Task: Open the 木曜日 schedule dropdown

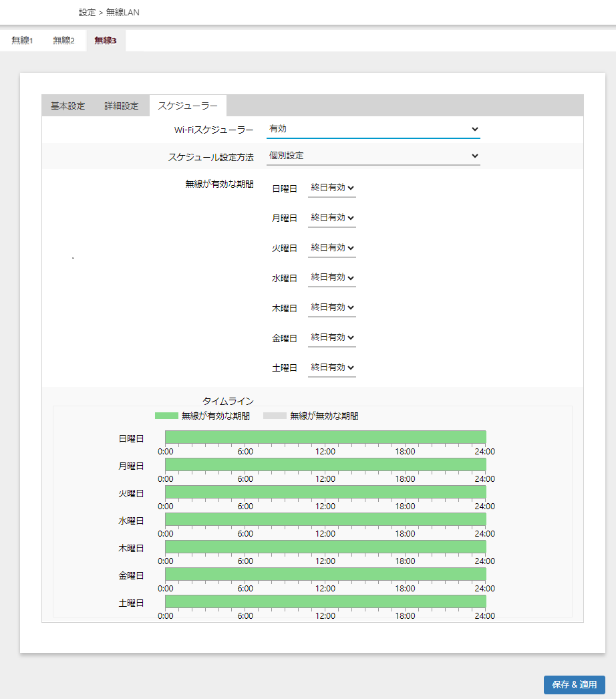Action: [x=331, y=307]
